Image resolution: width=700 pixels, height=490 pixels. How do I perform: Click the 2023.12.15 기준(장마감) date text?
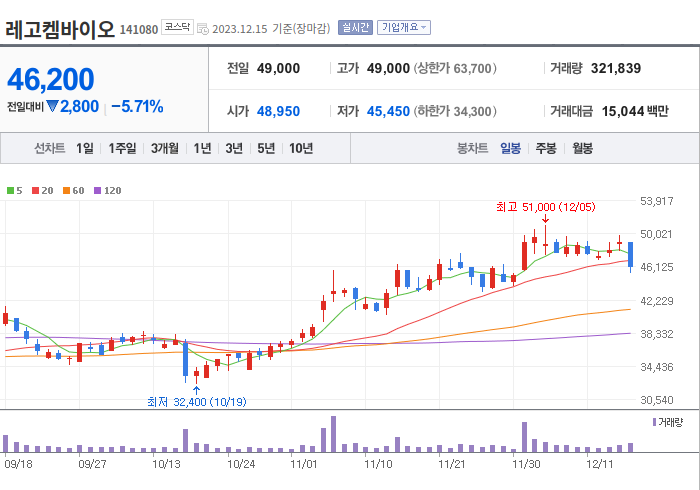click(x=271, y=29)
